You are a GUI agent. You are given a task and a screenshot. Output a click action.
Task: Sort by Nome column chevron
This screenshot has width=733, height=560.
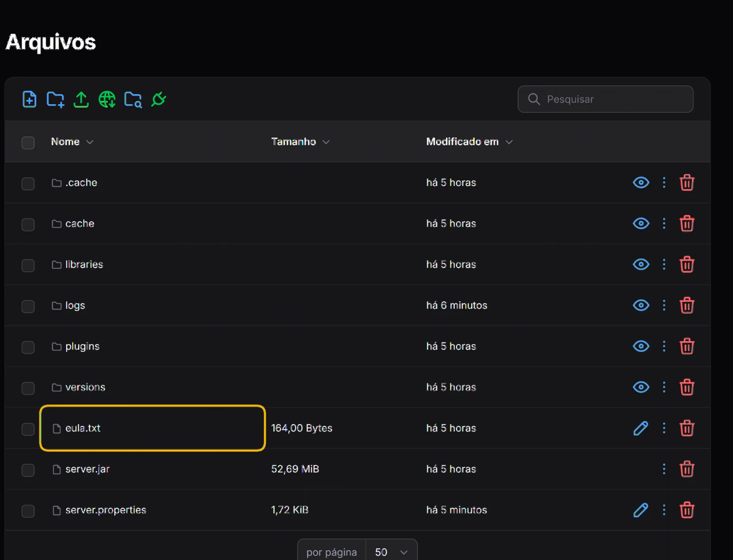(90, 142)
